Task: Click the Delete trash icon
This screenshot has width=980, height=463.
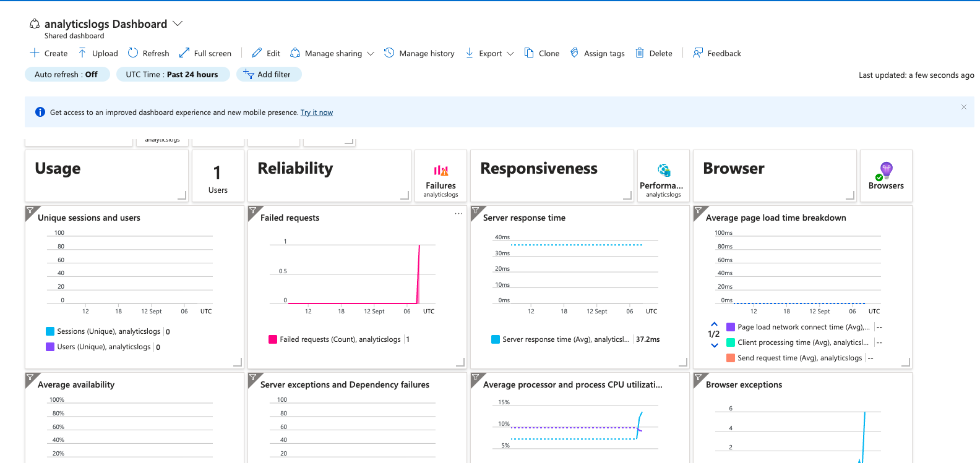Action: coord(640,53)
